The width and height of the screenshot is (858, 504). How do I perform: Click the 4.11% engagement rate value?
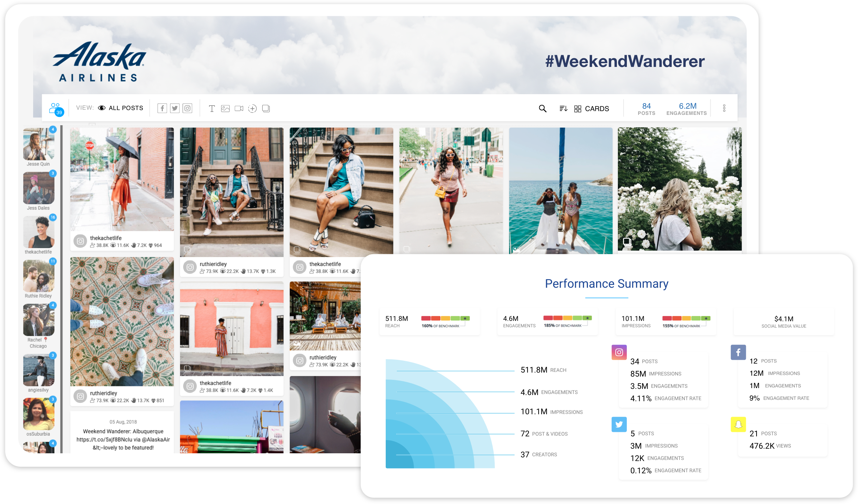641,398
